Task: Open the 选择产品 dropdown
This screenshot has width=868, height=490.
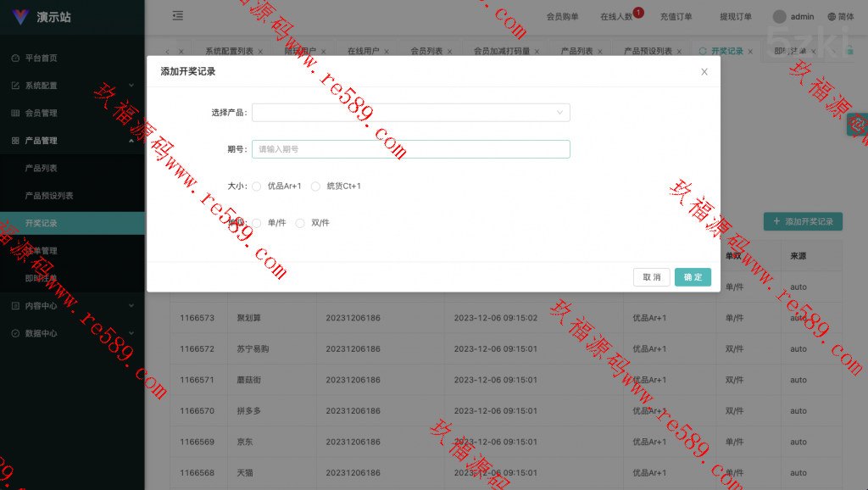Action: (410, 112)
